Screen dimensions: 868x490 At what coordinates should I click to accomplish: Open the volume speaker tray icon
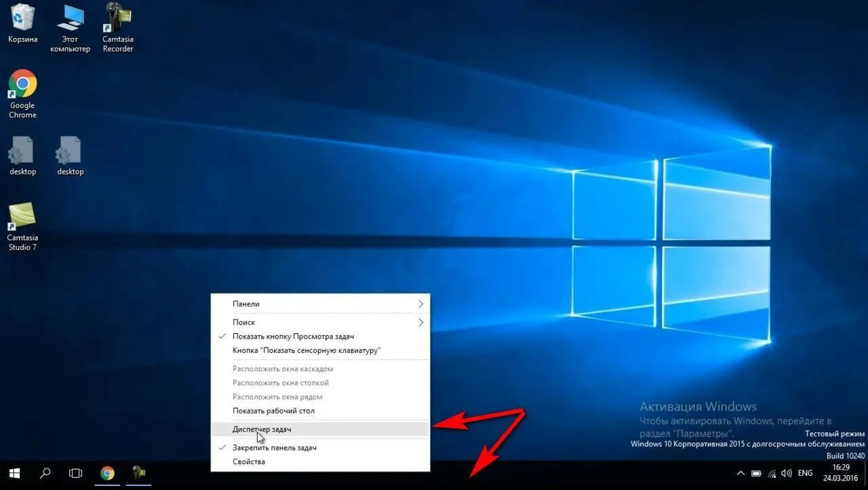tap(787, 473)
